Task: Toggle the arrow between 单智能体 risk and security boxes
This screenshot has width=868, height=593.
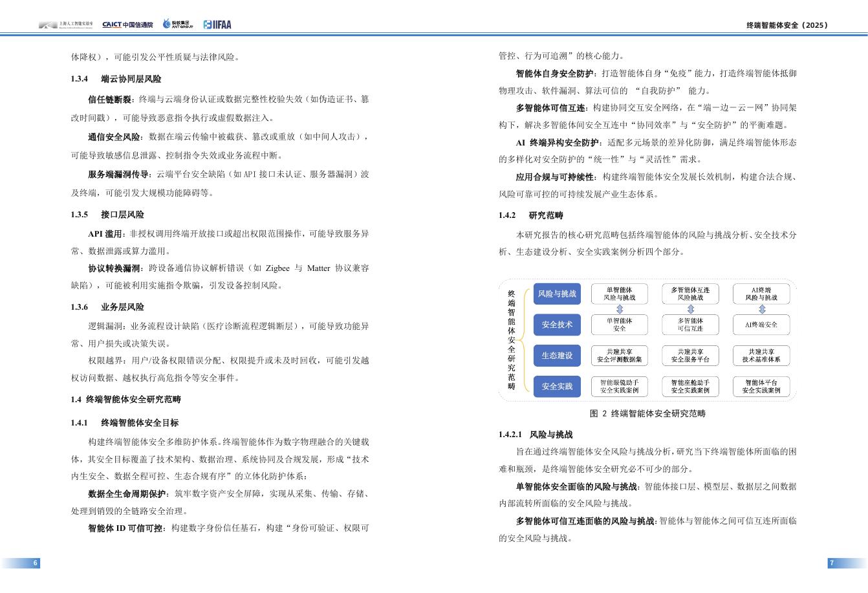Action: point(619,309)
